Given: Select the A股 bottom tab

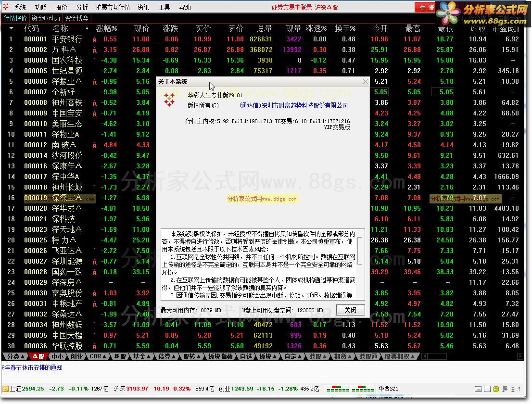Looking at the screenshot, I should [x=38, y=356].
